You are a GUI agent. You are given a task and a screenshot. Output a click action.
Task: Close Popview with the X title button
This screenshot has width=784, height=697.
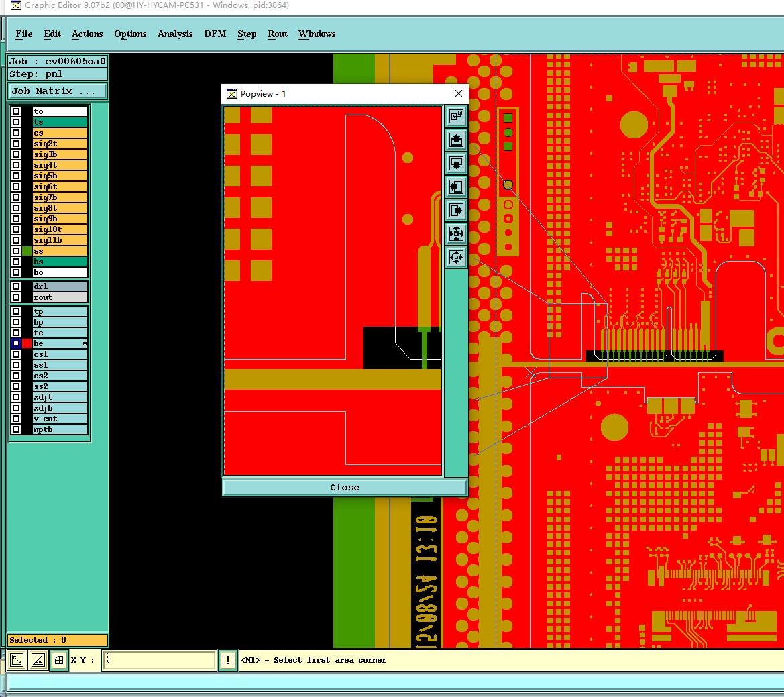[x=459, y=93]
